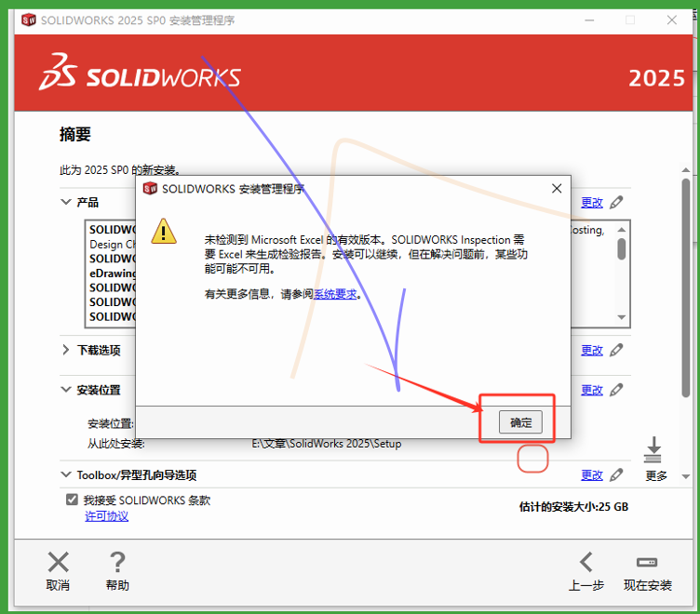Click the install path E:\文章\SolidWorks 2025\Setup
Image resolution: width=700 pixels, height=614 pixels.
click(327, 444)
